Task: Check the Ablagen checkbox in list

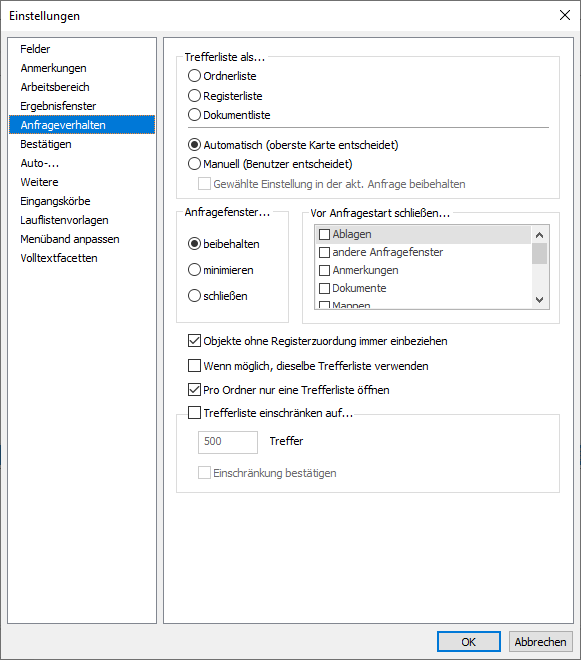Action: click(x=324, y=234)
